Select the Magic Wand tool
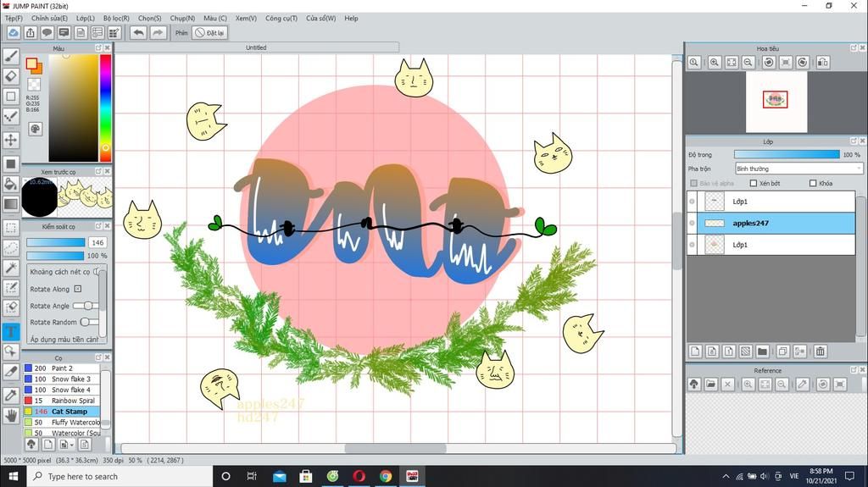Image resolution: width=868 pixels, height=487 pixels. [11, 268]
